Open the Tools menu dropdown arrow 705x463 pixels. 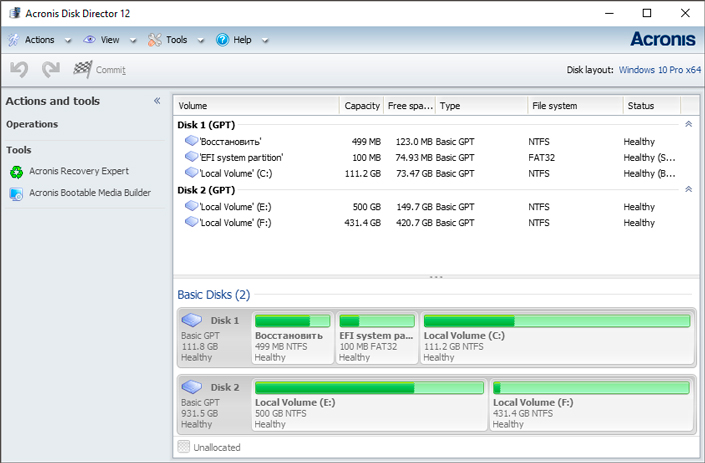click(x=201, y=40)
